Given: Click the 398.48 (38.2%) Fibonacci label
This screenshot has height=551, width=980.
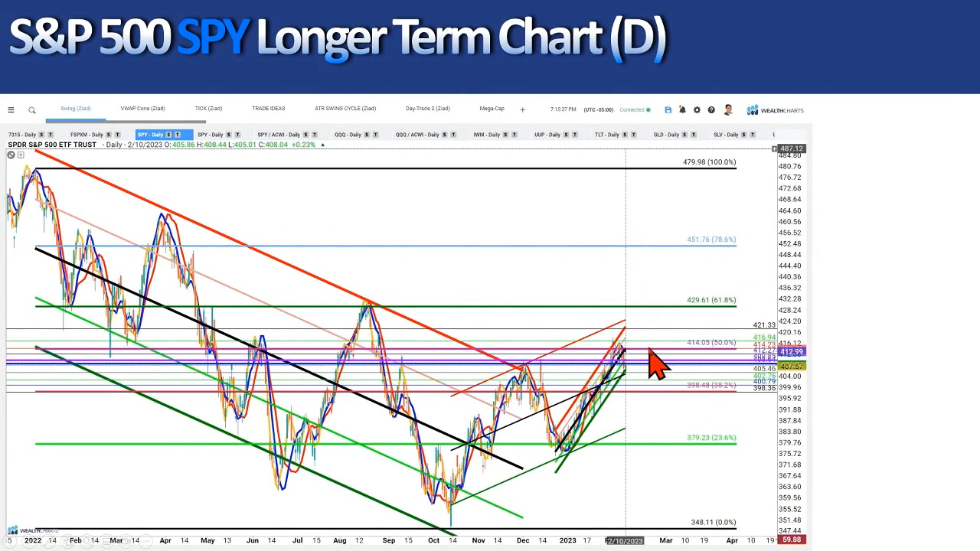Looking at the screenshot, I should [x=711, y=385].
